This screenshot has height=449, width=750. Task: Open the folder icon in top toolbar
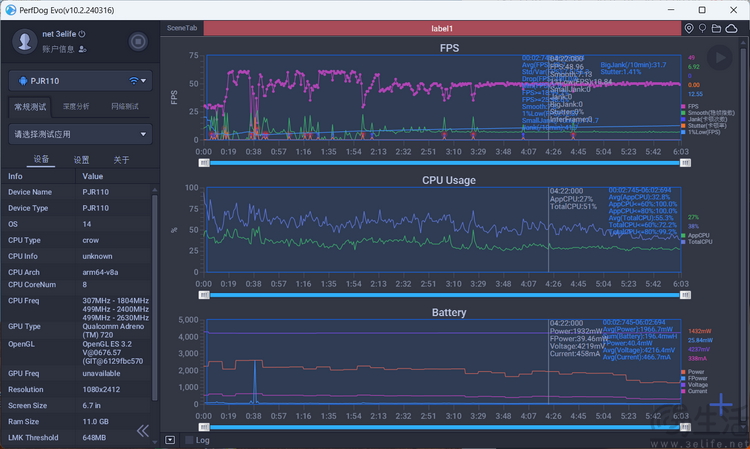[x=716, y=29]
